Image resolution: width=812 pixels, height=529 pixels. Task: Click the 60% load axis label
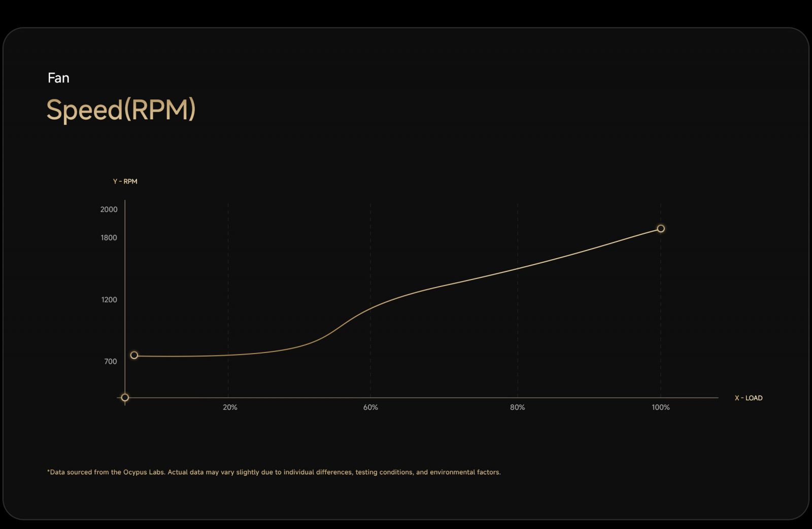(x=370, y=407)
